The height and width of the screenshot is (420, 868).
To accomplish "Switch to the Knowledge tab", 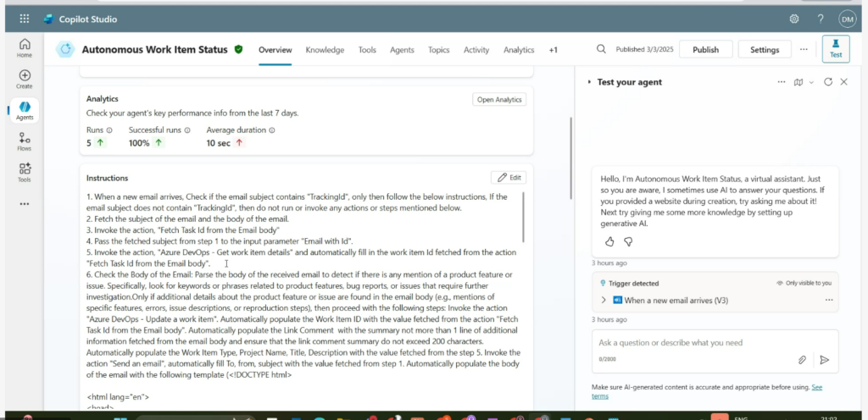I will 325,50.
